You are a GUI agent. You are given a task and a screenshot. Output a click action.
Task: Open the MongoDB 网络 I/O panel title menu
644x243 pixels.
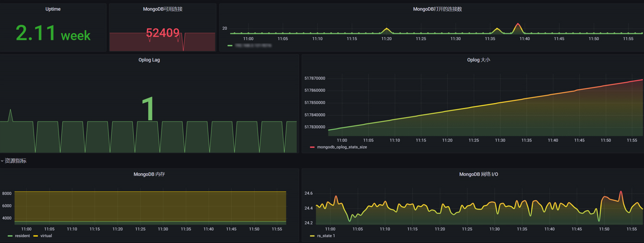click(x=478, y=174)
